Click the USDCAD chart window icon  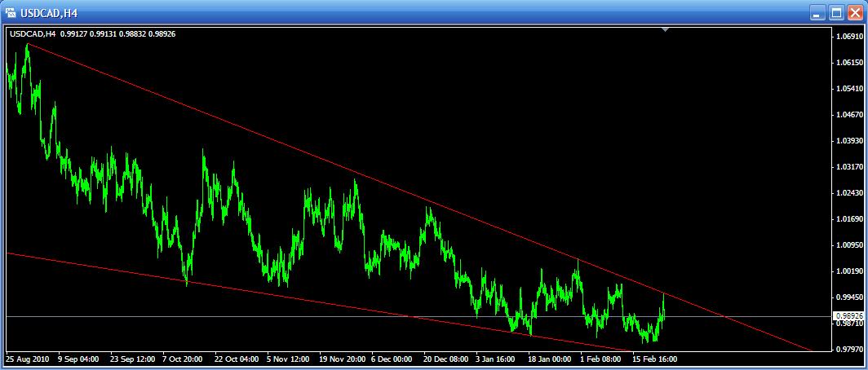11,13
